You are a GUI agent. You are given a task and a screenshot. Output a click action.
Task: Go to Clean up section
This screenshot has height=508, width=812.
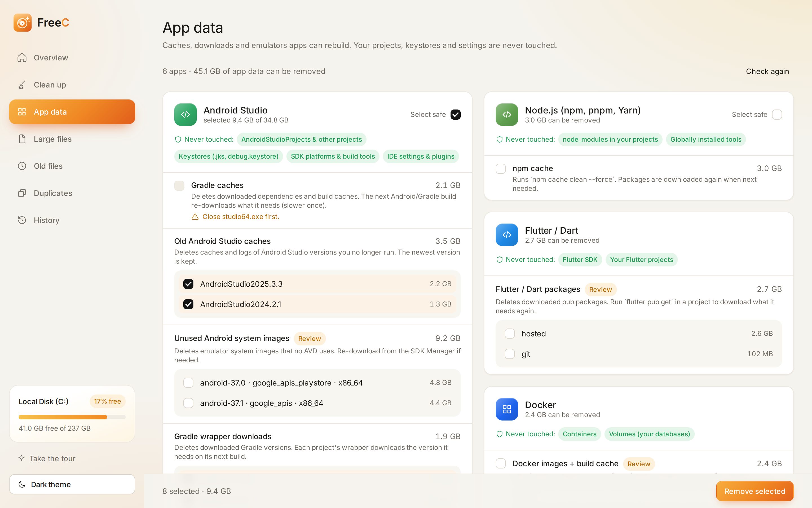(x=72, y=85)
